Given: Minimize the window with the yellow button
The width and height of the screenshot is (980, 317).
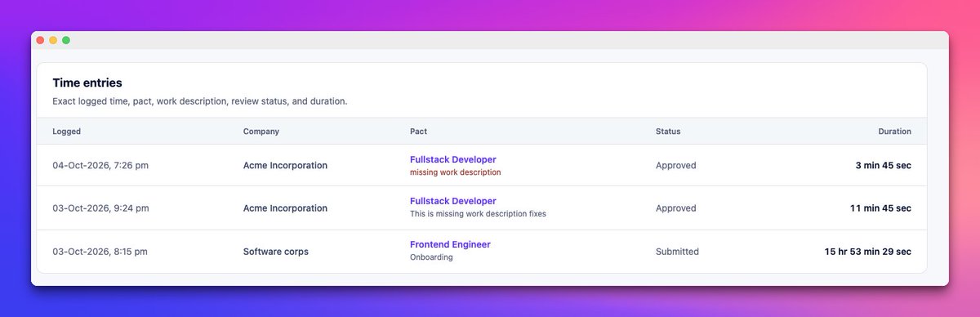Looking at the screenshot, I should (x=53, y=40).
